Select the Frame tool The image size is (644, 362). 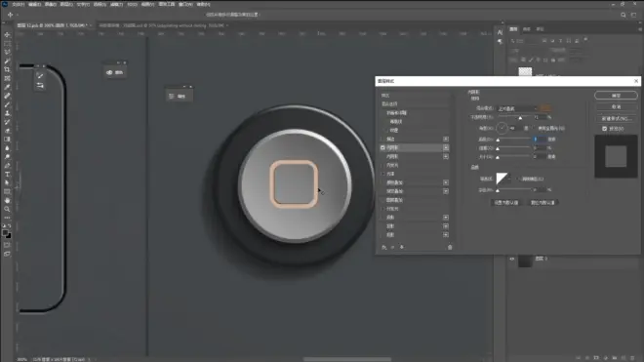click(x=7, y=78)
